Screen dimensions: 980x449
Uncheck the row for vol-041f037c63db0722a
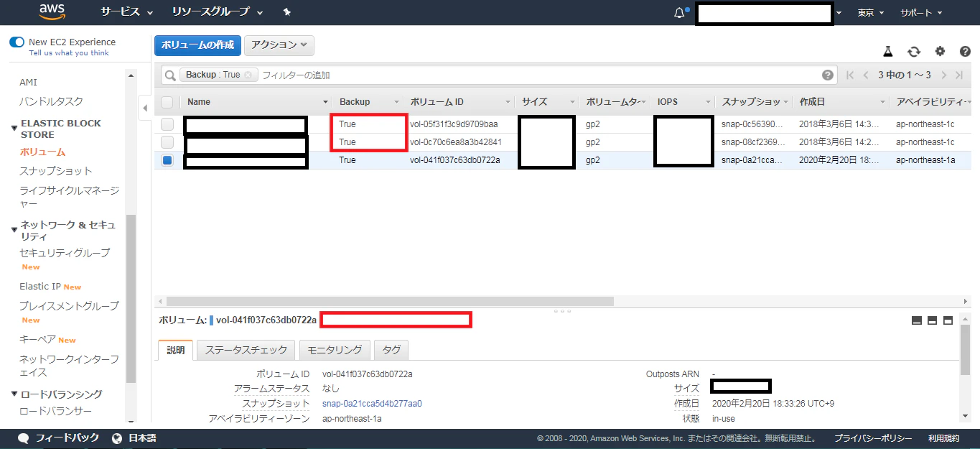167,160
